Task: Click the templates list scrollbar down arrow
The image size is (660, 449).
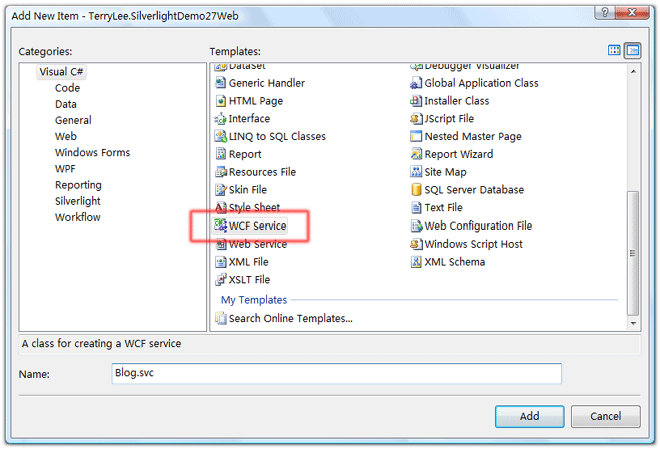Action: click(632, 323)
